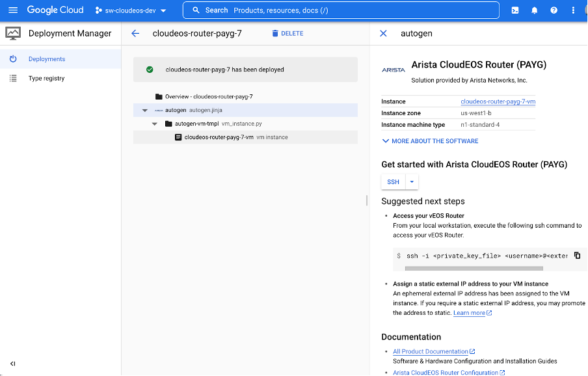This screenshot has width=588, height=376.
Task: Click the ssh command text
Action: click(487, 256)
